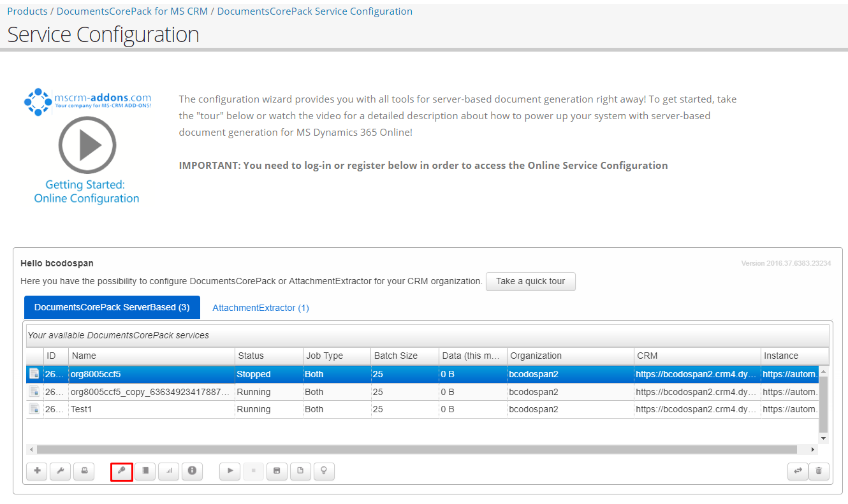Start the service with the play button
This screenshot has width=848, height=504.
point(230,471)
